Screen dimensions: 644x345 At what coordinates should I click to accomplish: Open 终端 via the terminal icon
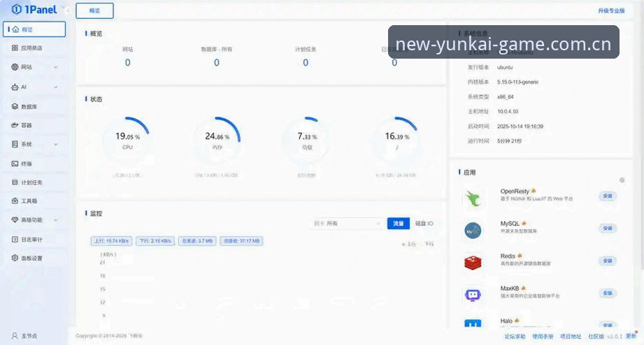tap(15, 163)
